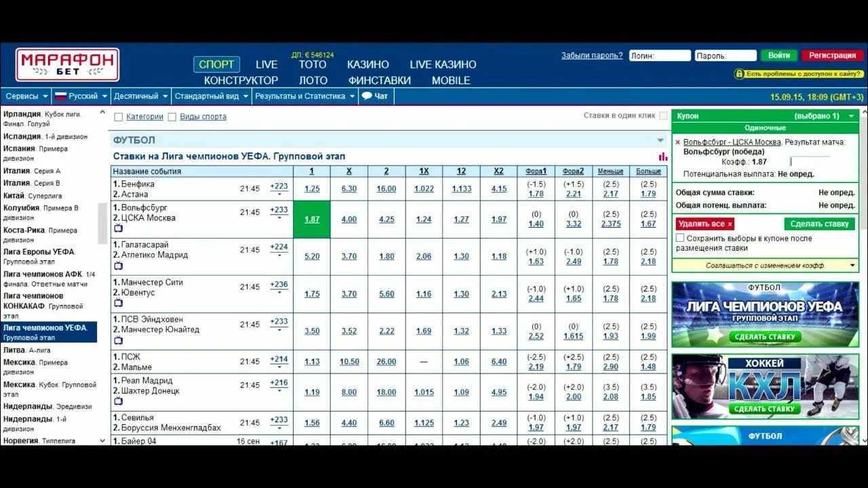Click the sidebar scrollbar up arrow
Image resolution: width=868 pixels, height=488 pixels.
102,113
